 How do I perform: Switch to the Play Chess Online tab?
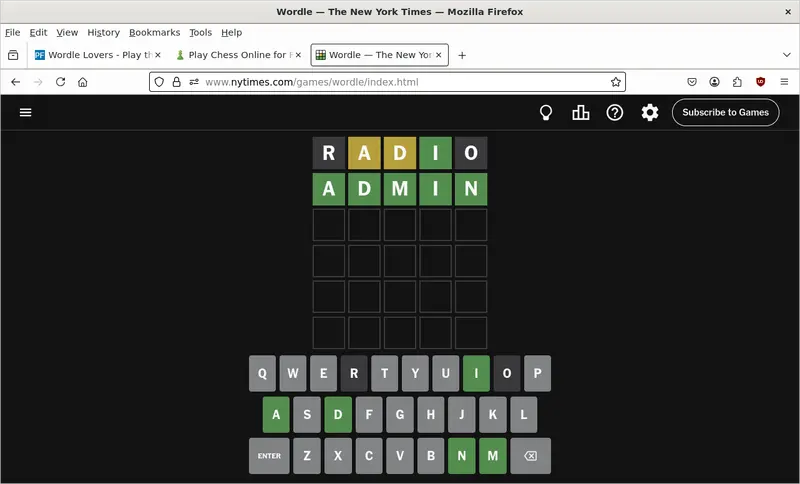(x=238, y=55)
